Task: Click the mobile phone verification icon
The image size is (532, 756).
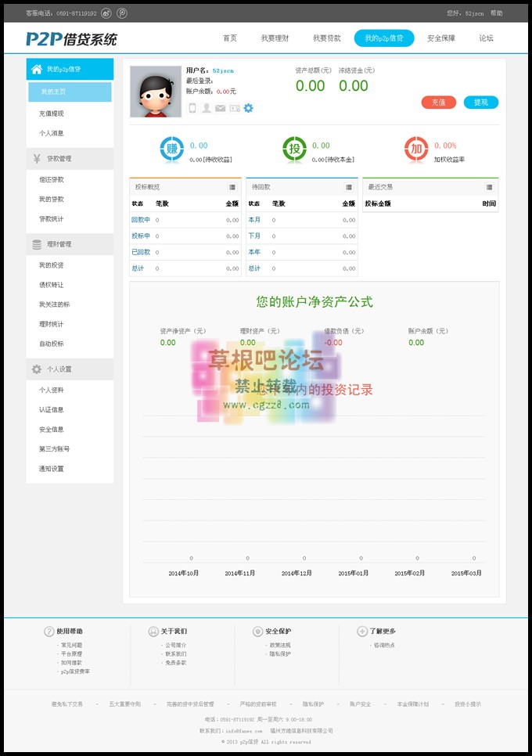Action: tap(192, 108)
